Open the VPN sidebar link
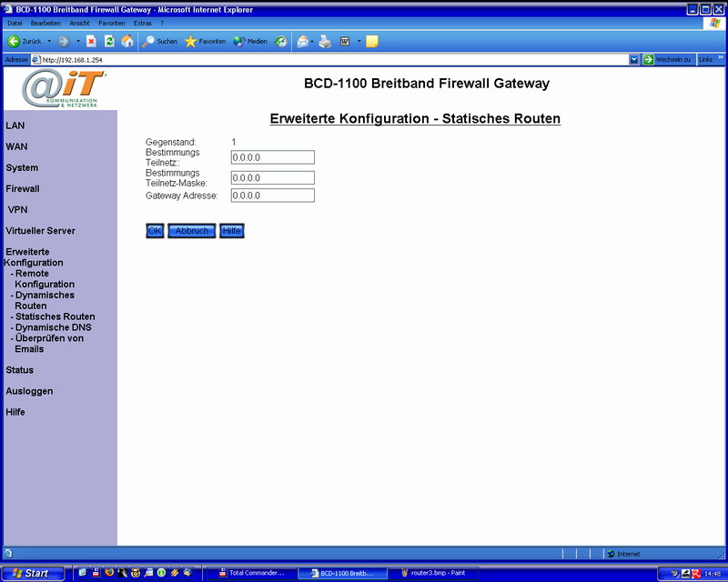Viewport: 728px width, 582px height. (17, 210)
